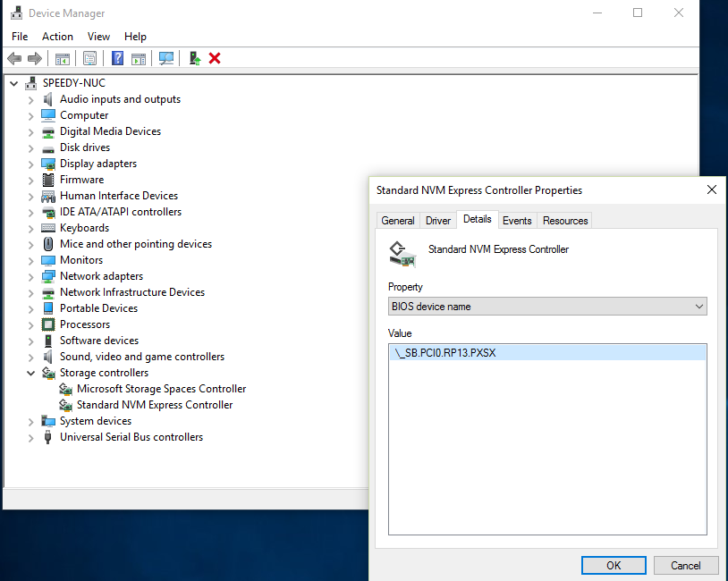Click the Properties toolbar icon
The image size is (728, 581).
pyautogui.click(x=89, y=58)
